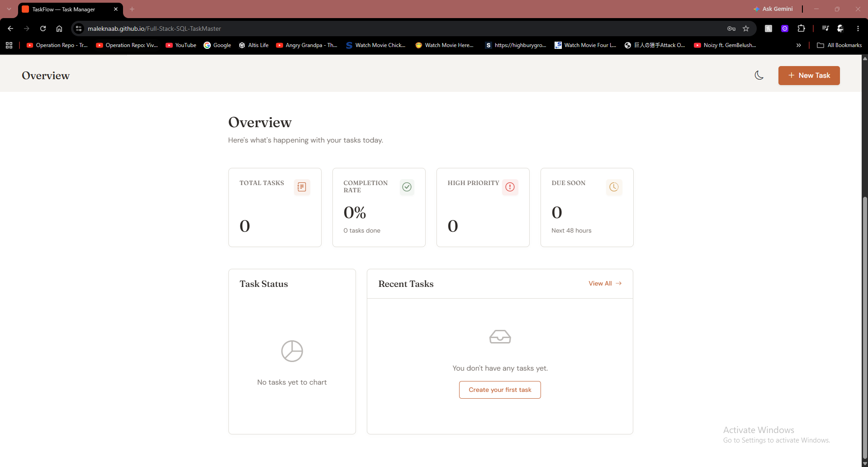Go back with the browser back arrow
This screenshot has height=467, width=868.
(x=10, y=29)
